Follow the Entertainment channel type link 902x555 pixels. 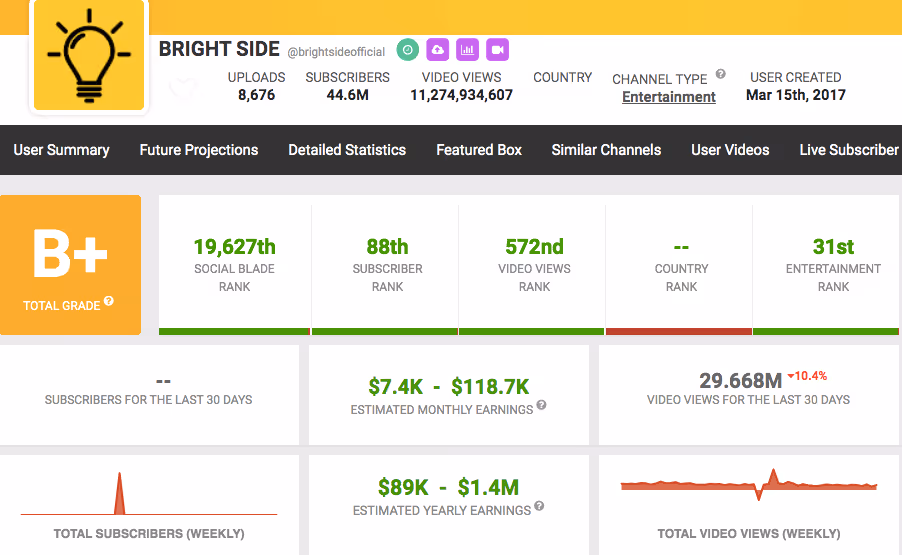click(668, 97)
